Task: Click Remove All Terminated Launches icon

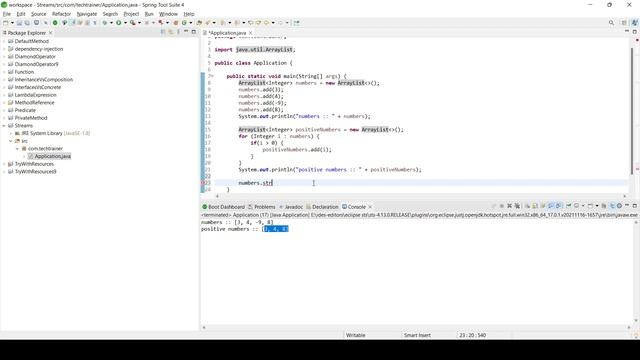Action: (517, 206)
